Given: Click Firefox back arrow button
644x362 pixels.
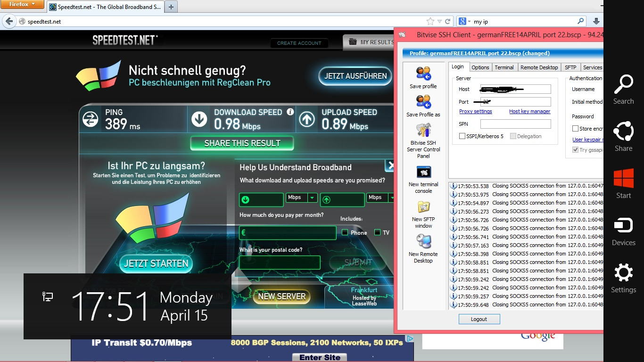Looking at the screenshot, I should coord(9,21).
